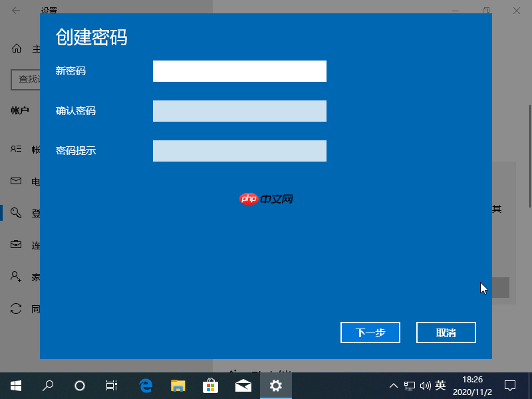
Task: Click the 下一步 button
Action: coord(370,332)
